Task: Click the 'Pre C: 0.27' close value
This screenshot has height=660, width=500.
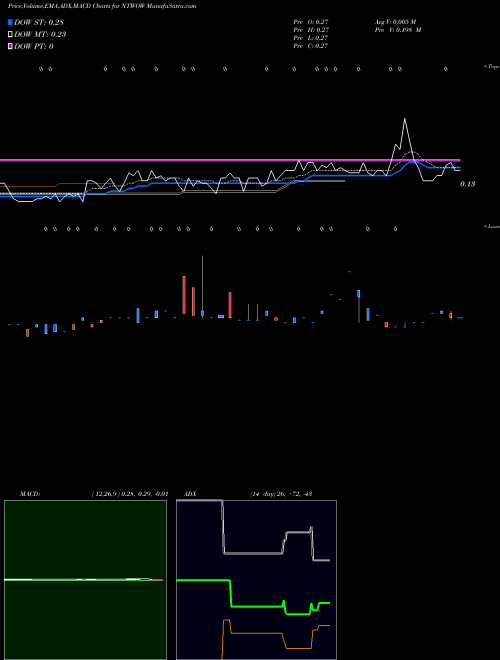Action: [311, 46]
